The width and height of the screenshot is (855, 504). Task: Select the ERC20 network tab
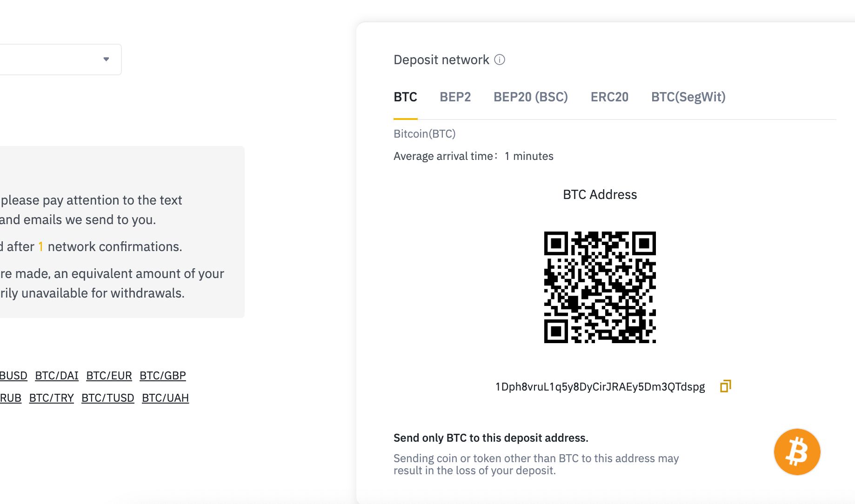609,97
